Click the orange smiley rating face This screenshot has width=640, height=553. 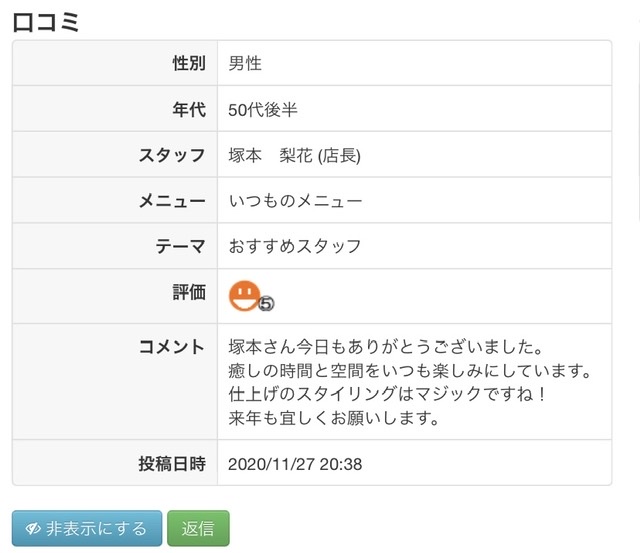244,296
